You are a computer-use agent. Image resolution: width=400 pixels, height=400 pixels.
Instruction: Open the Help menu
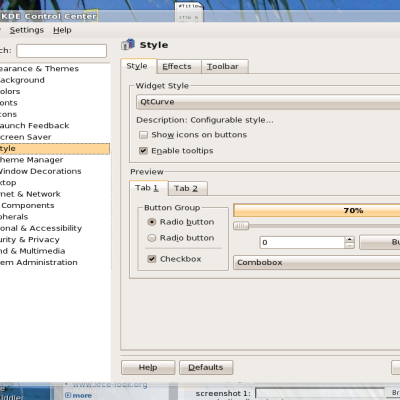[62, 30]
